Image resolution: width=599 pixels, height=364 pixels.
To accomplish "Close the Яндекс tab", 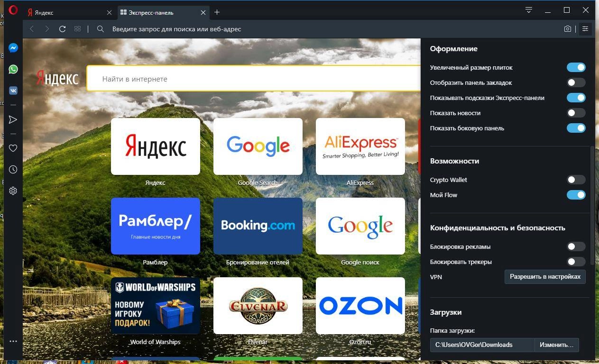I will click(110, 13).
